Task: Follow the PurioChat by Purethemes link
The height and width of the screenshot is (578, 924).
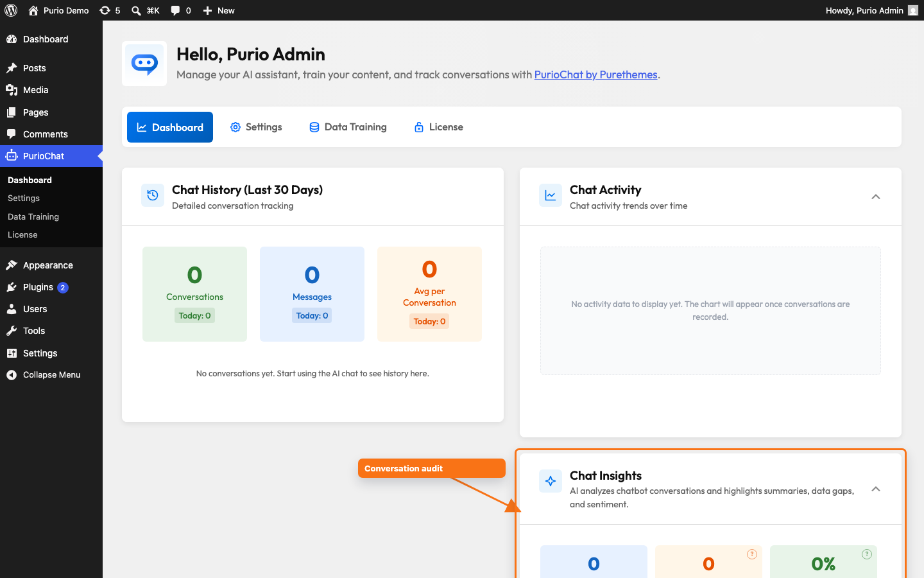Action: pyautogui.click(x=595, y=74)
